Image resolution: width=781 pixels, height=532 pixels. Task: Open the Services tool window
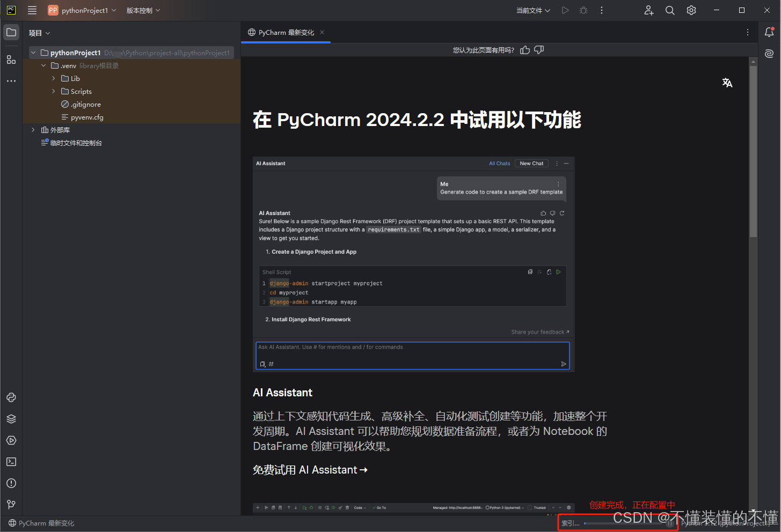[x=11, y=440]
